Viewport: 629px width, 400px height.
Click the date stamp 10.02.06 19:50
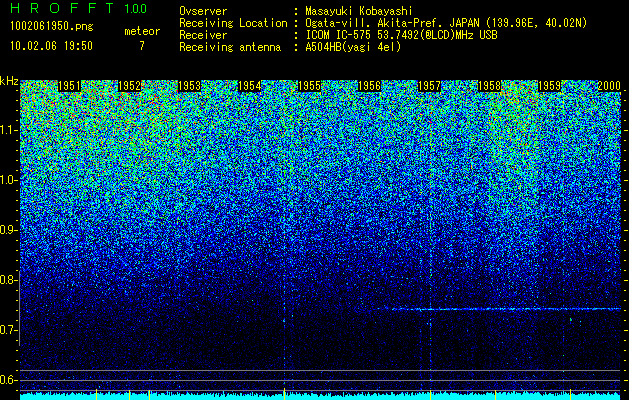point(51,46)
